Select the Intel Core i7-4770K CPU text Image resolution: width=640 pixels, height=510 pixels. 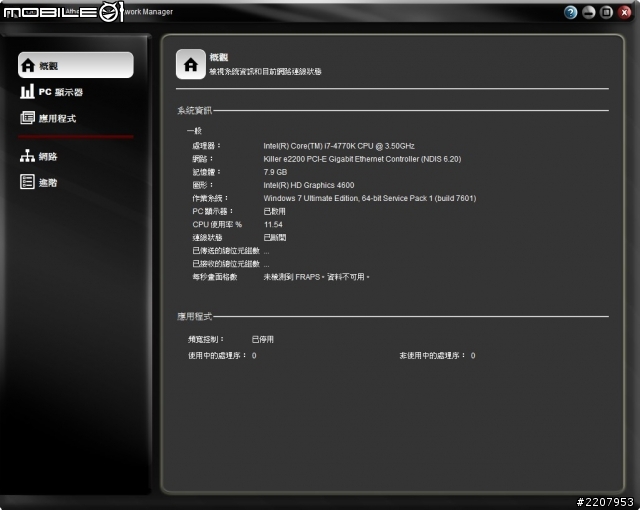point(339,146)
